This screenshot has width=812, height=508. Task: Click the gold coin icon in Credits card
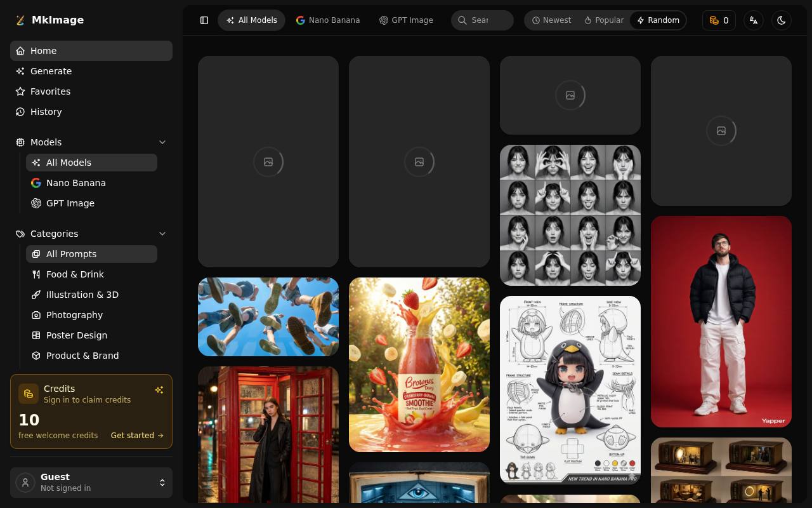29,394
